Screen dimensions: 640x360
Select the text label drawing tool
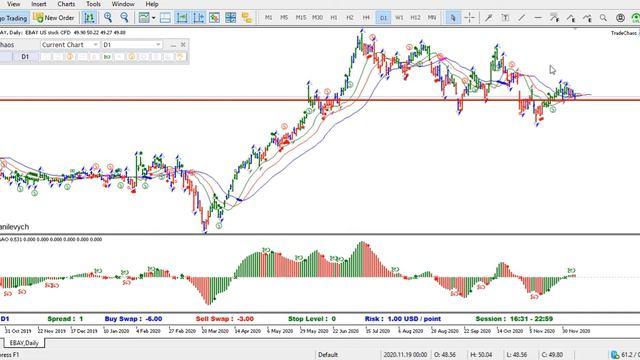click(x=505, y=18)
